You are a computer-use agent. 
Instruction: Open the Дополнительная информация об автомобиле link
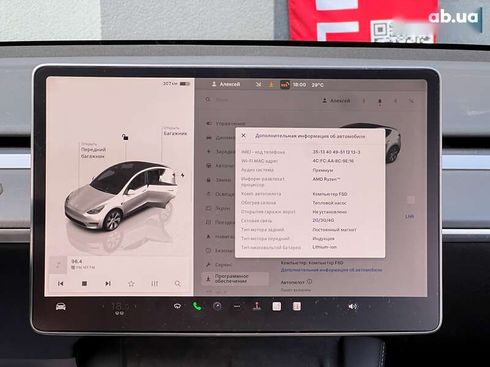pos(331,270)
